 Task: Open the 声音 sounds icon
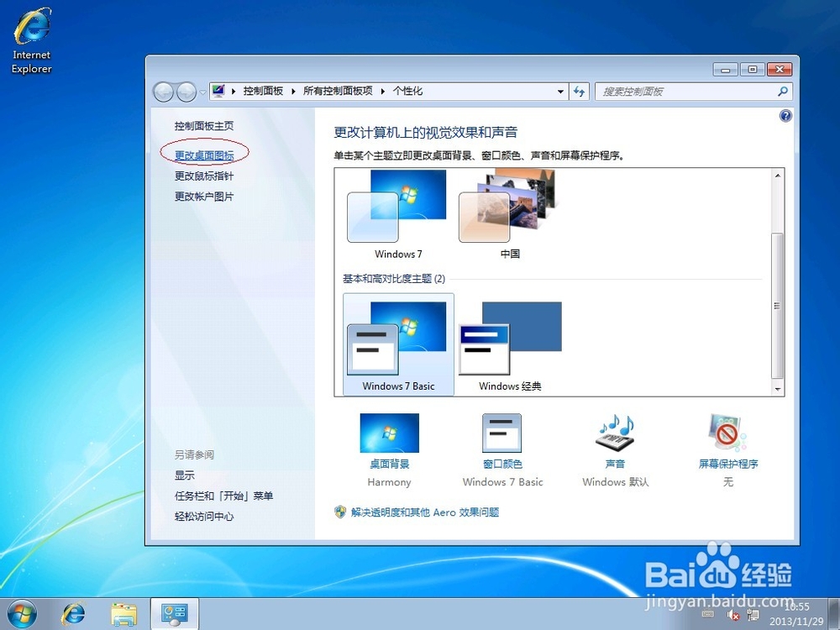point(615,433)
